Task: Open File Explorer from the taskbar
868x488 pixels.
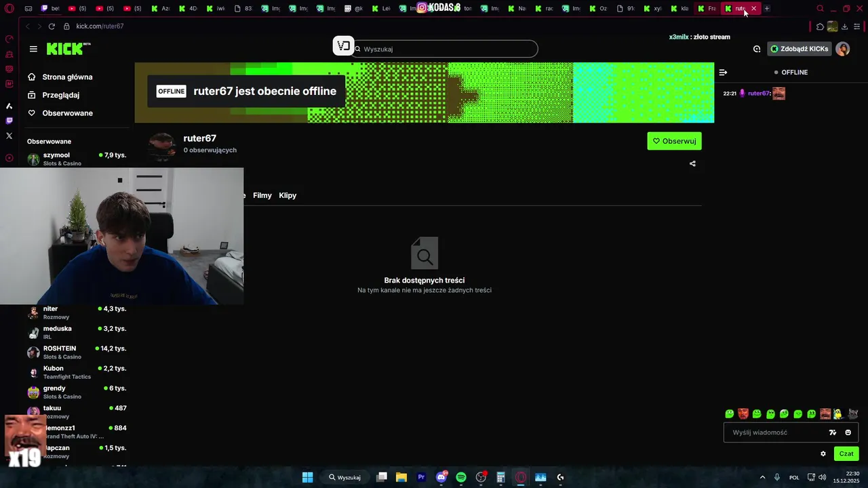Action: (401, 477)
